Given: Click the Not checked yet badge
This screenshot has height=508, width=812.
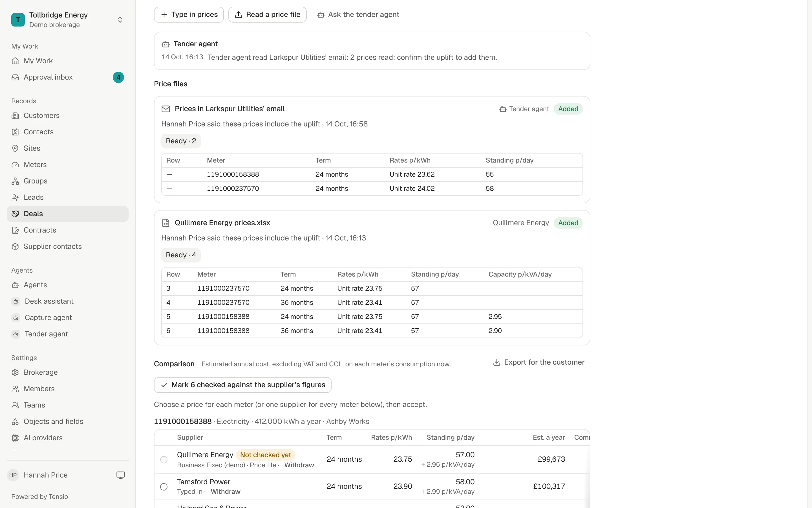Looking at the screenshot, I should pos(265,455).
